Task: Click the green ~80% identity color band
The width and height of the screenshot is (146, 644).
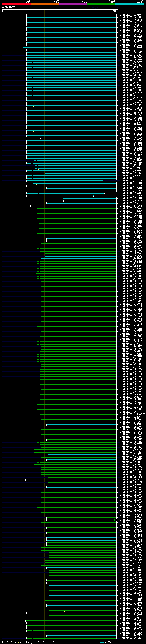Action: point(101,4)
